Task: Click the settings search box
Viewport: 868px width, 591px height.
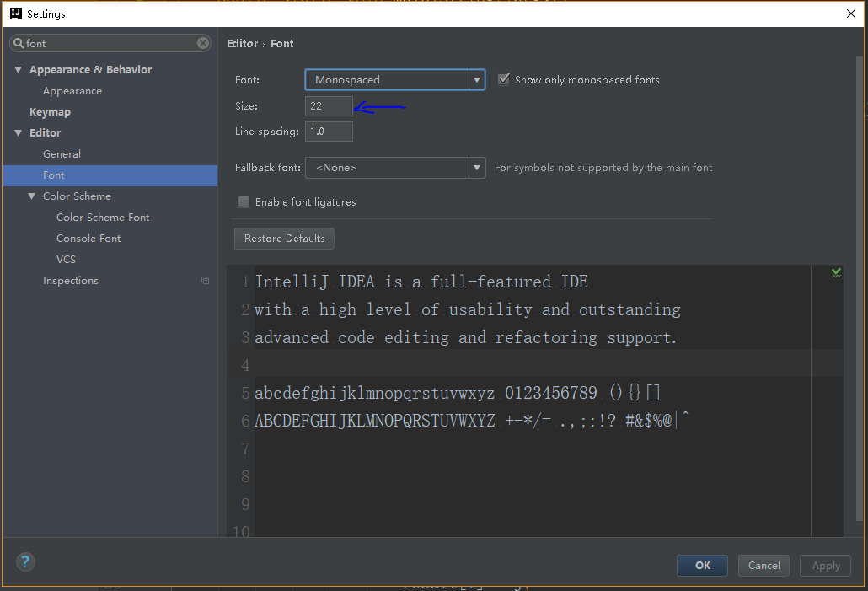Action: click(110, 43)
